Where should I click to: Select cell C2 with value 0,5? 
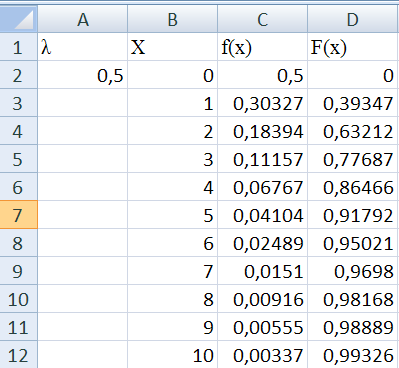(262, 75)
